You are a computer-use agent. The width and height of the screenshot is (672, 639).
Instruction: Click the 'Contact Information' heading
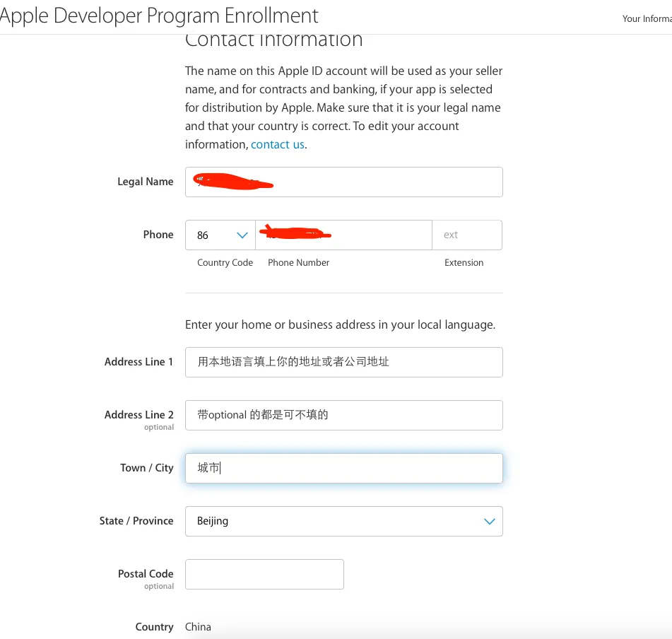274,40
